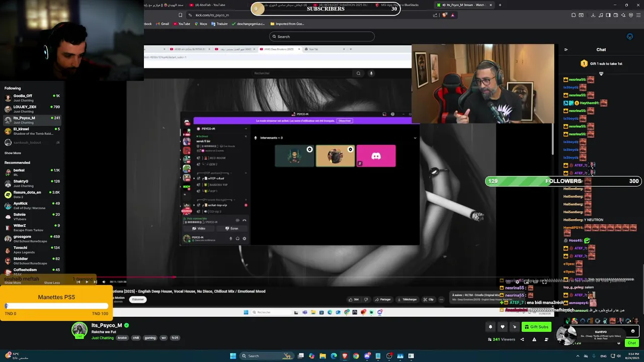Toggle the browser sidebar panel icon
Image resolution: width=644 pixels, height=362 pixels.
point(608,15)
